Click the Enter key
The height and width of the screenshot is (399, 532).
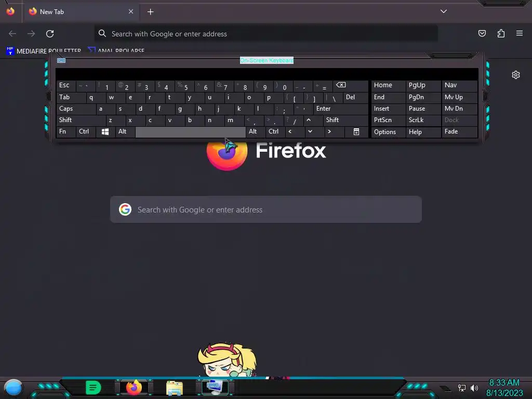click(x=341, y=109)
